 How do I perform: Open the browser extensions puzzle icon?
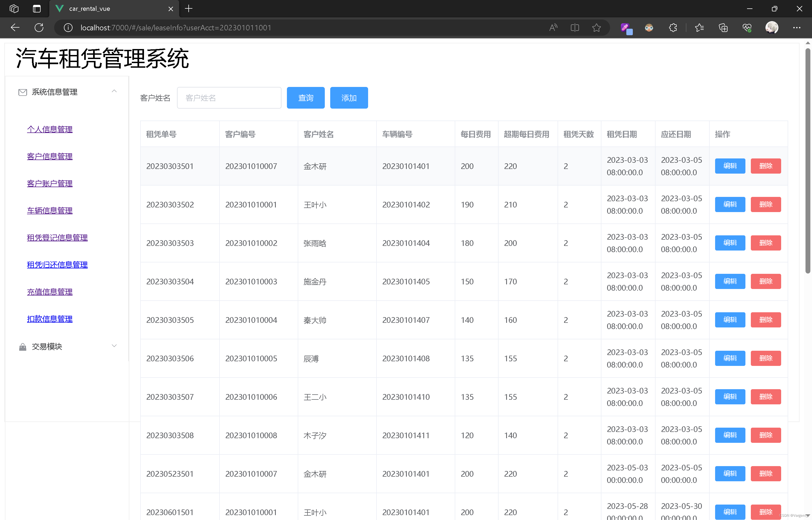pos(673,28)
